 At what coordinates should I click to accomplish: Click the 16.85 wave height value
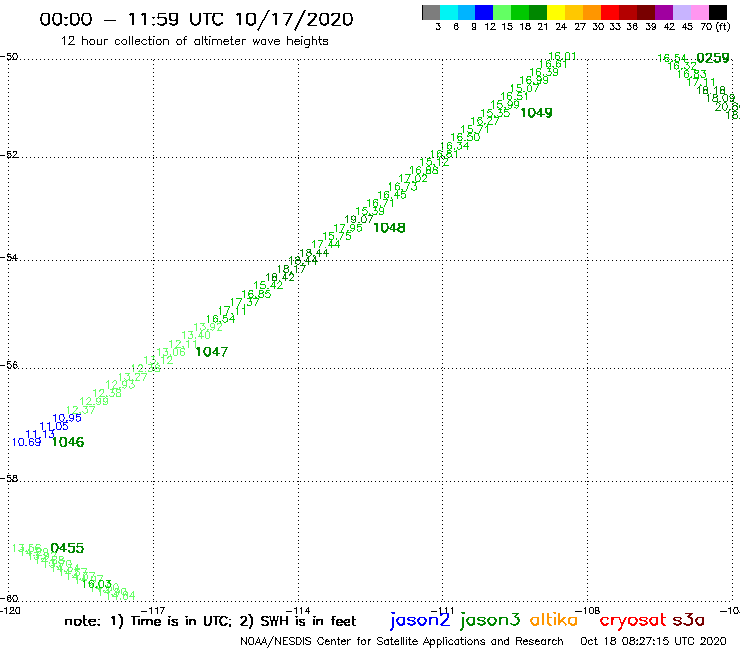coord(256,295)
